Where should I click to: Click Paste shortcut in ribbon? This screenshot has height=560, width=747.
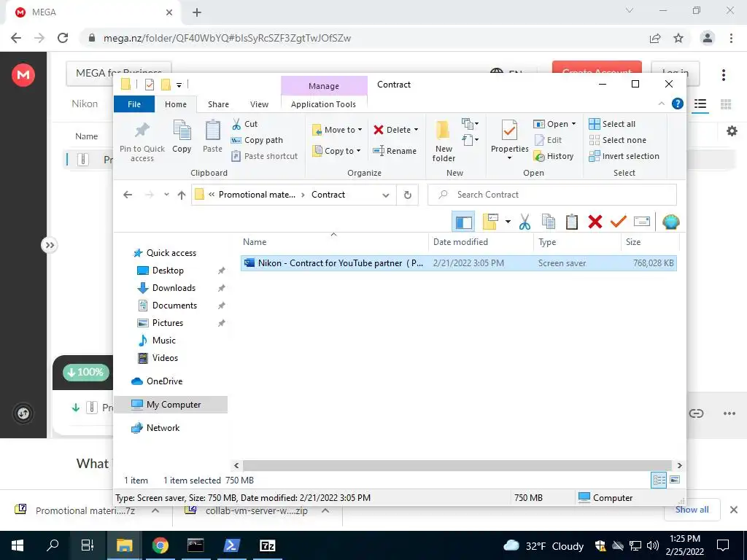pos(264,156)
